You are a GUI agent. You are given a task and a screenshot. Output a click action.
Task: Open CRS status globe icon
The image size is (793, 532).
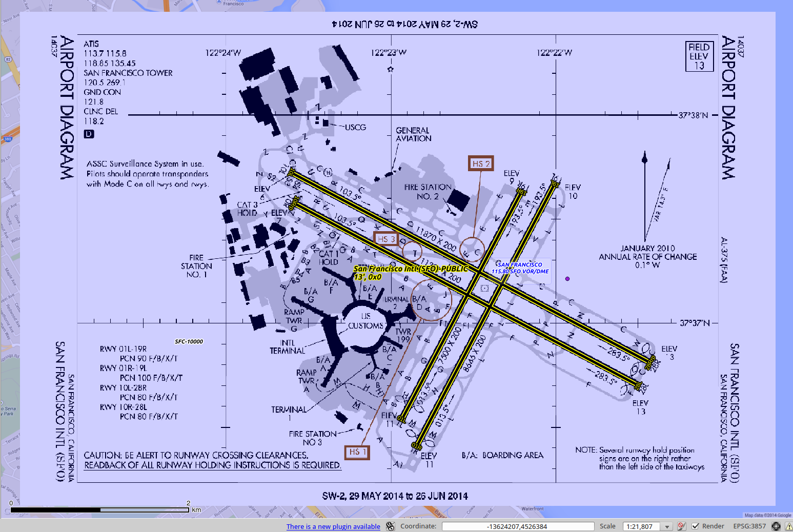pyautogui.click(x=776, y=526)
